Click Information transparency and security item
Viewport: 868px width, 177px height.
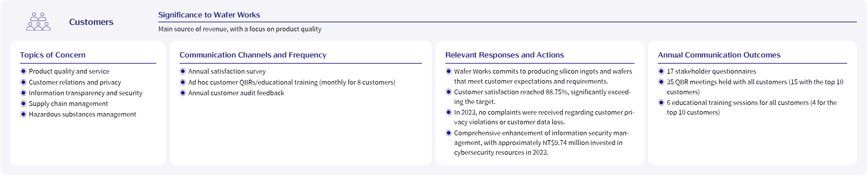coord(86,93)
